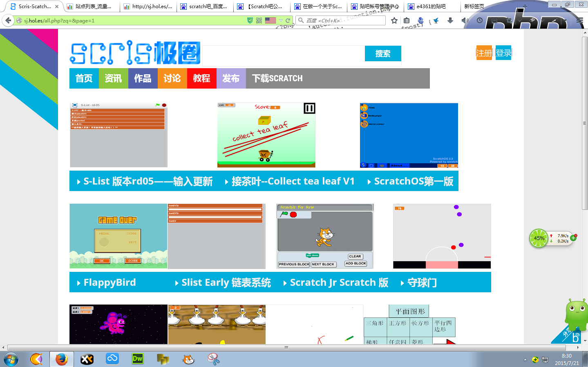The image size is (588, 367).
Task: Open the Collect tea leaf game thumbnail
Action: click(266, 135)
